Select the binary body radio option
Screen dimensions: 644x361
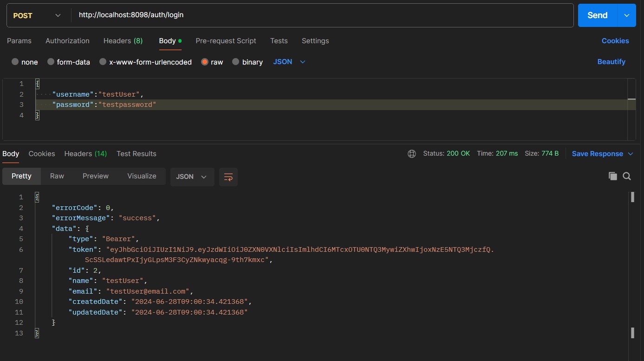[x=235, y=62]
